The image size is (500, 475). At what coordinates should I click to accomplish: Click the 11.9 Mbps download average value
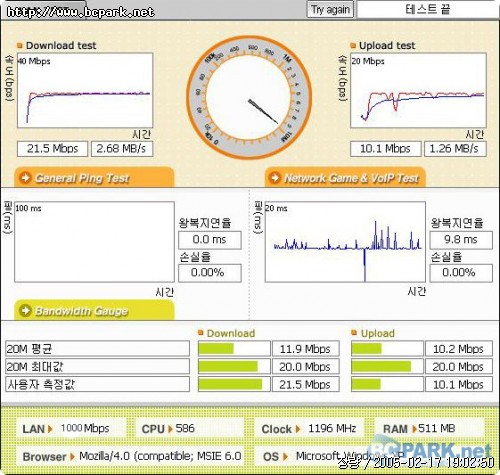pos(306,349)
